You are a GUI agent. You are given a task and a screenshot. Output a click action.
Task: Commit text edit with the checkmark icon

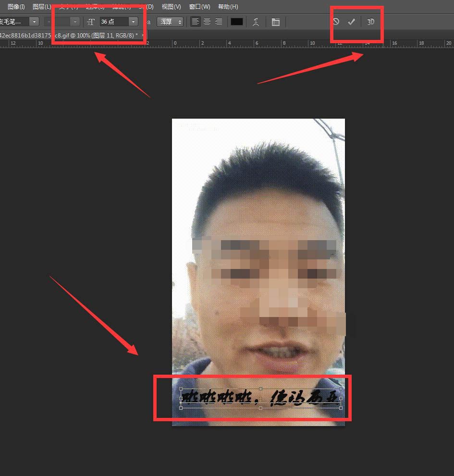tap(351, 22)
